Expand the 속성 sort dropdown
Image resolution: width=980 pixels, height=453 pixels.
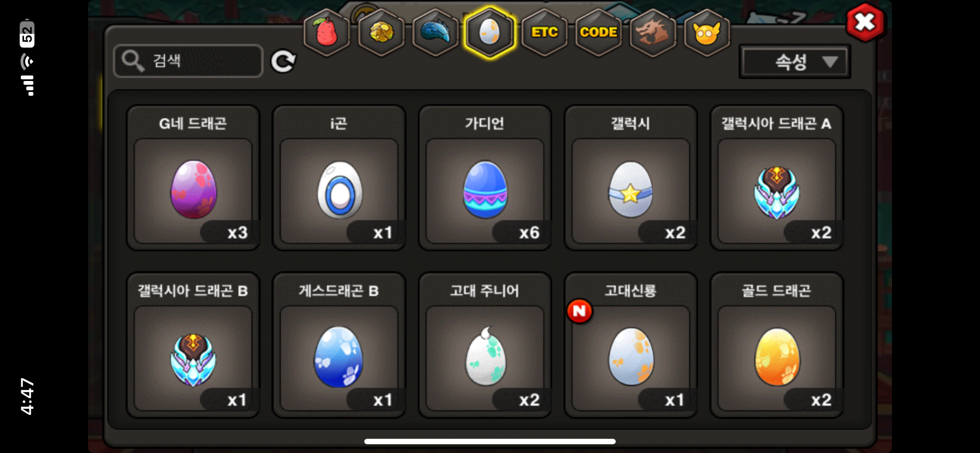pyautogui.click(x=794, y=62)
